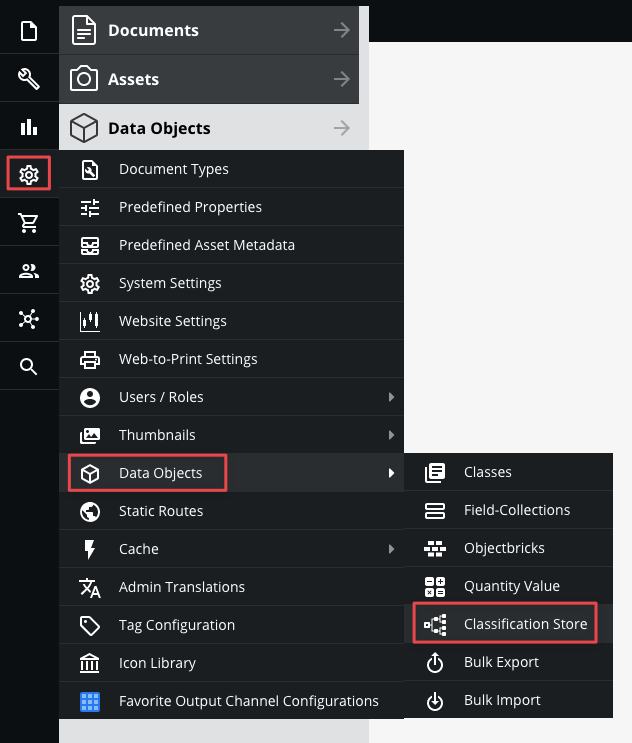Expand the Documents panel arrow
The image size is (632, 743).
pos(342,30)
